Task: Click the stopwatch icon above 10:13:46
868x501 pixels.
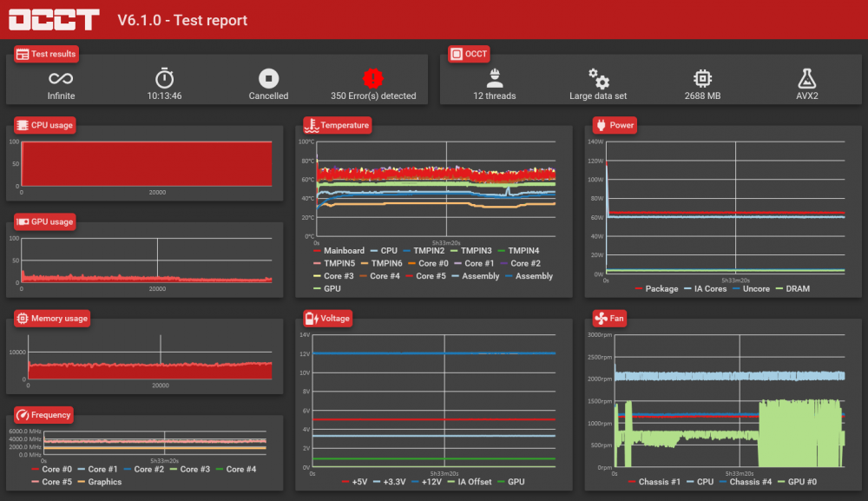Action: point(164,78)
